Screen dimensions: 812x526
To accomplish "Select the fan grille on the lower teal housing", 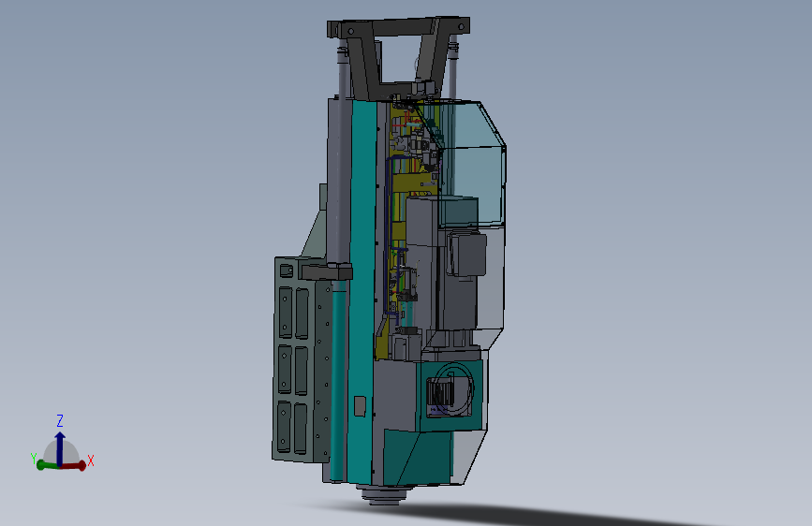I will tap(440, 394).
